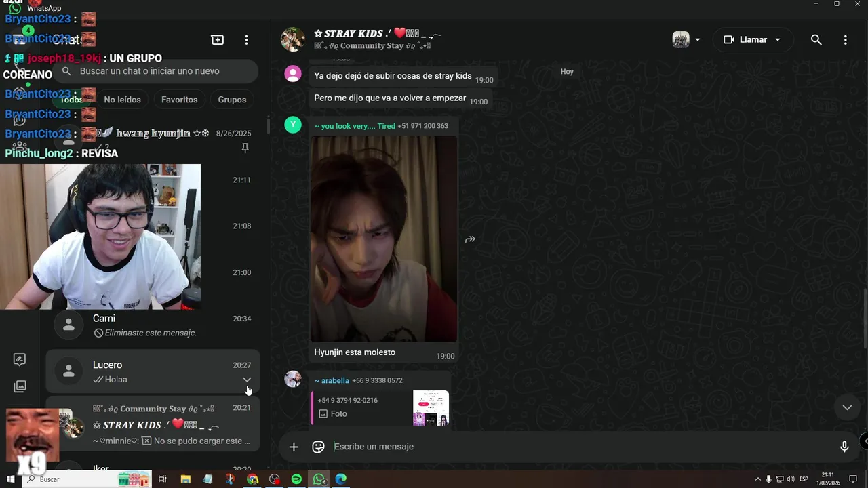Image resolution: width=868 pixels, height=488 pixels.
Task: Open the OBS recording taskbar icon
Action: [x=275, y=479]
